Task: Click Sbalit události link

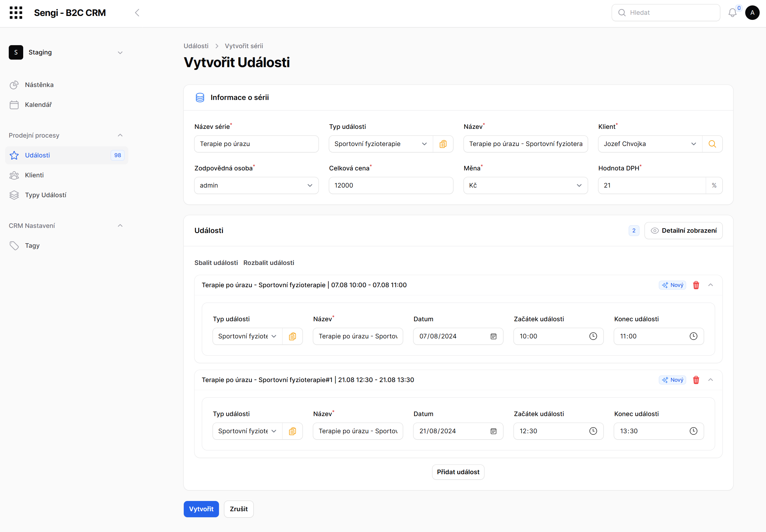Action: 216,263
